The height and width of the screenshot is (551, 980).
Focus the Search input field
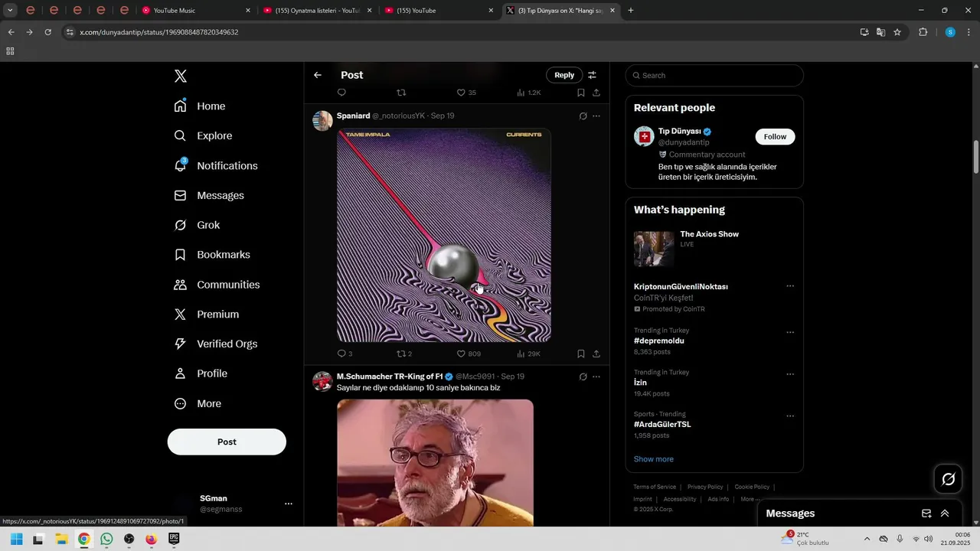click(x=714, y=75)
